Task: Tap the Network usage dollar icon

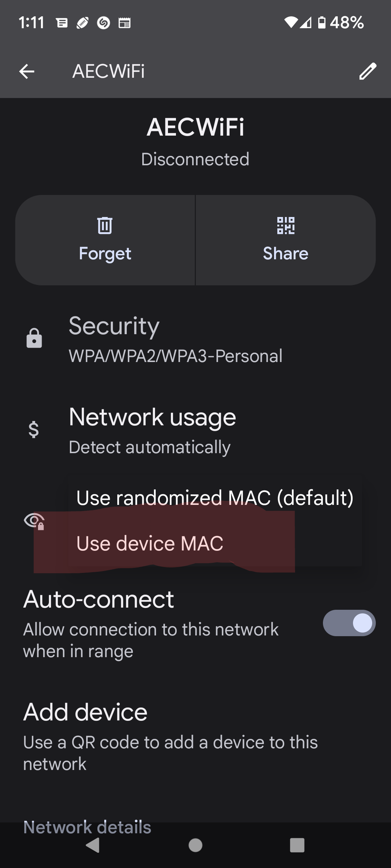Action: (34, 430)
